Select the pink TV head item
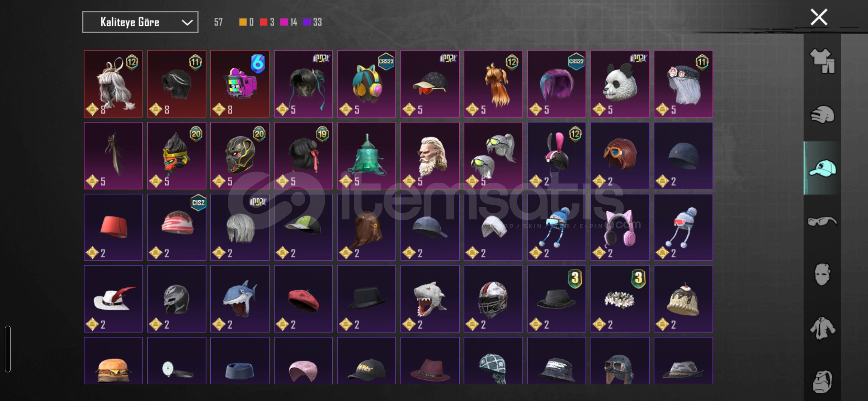The height and width of the screenshot is (401, 868). (x=240, y=84)
